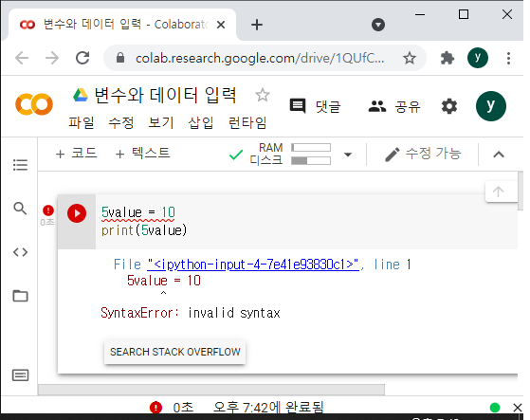Close the 변수와 데이터 입력 browser tab
The image size is (530, 420).
point(221,25)
